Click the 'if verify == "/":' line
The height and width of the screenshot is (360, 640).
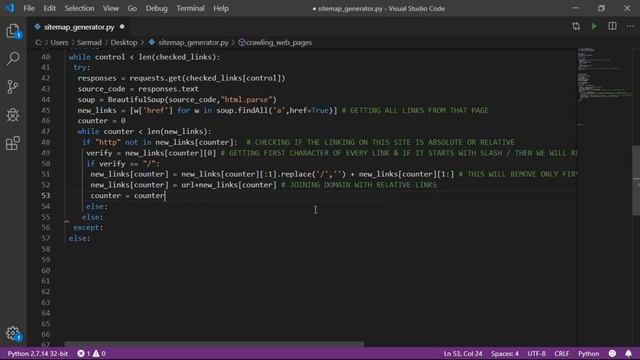123,163
